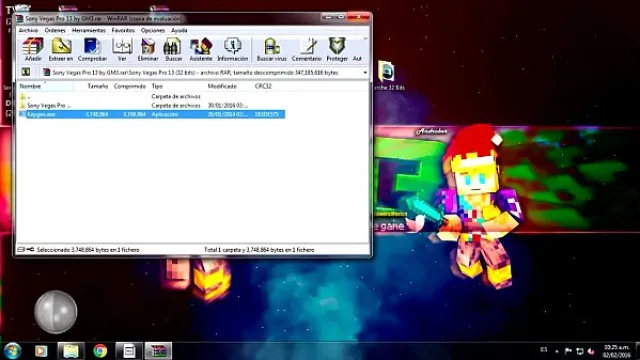Click the Añadir toolbar icon
This screenshot has width=640, height=360.
tap(33, 49)
